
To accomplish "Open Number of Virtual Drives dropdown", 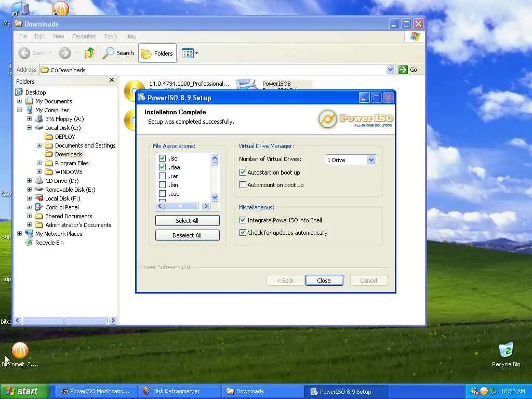I will coord(371,160).
